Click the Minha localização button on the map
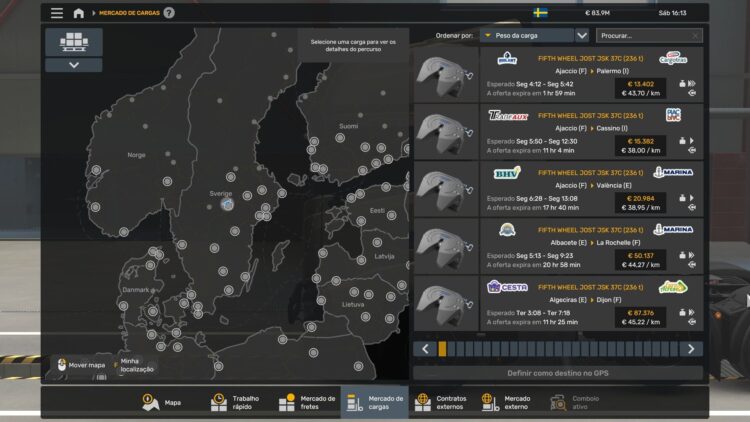Image resolution: width=750 pixels, height=422 pixels. coord(135,365)
